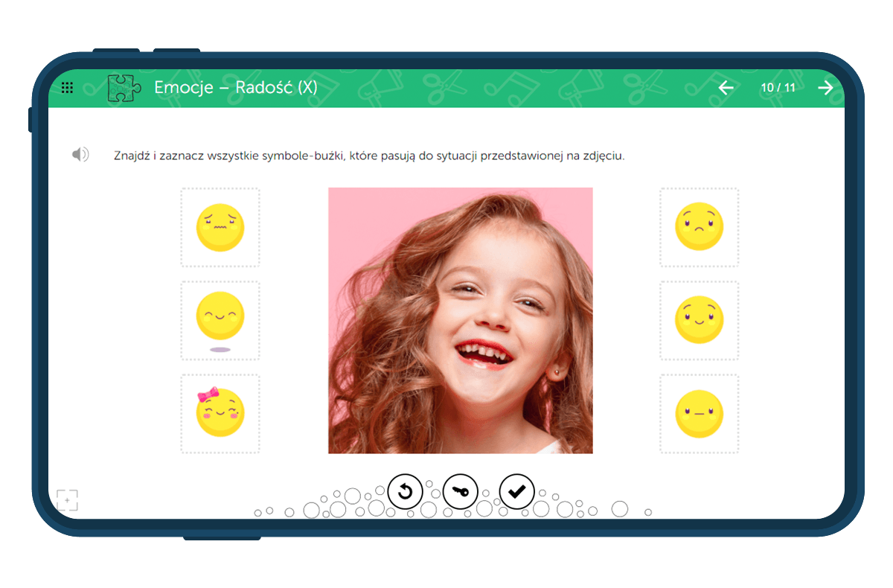Reveal the answer with the key button

(x=461, y=491)
